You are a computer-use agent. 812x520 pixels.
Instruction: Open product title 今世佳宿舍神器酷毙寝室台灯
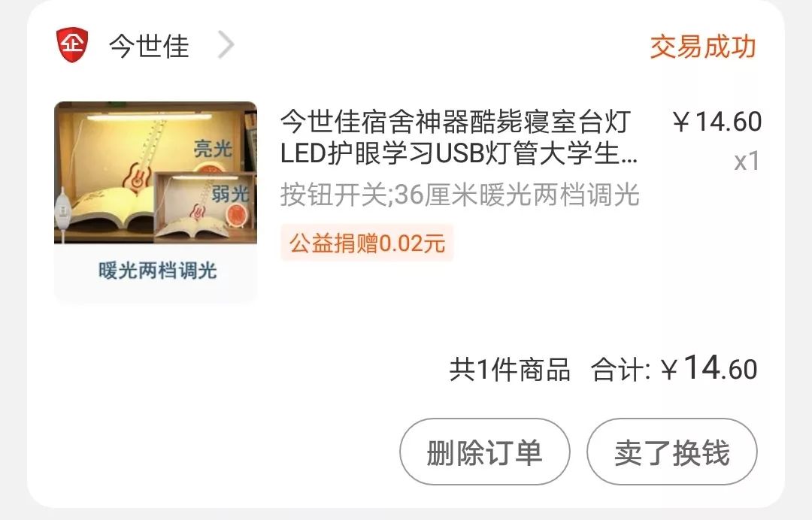coord(456,122)
